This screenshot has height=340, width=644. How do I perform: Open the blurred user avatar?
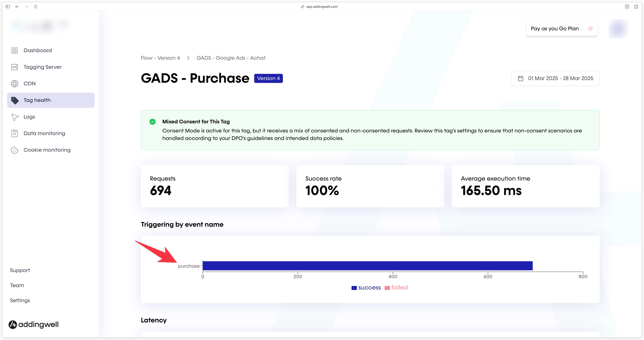coord(618,29)
